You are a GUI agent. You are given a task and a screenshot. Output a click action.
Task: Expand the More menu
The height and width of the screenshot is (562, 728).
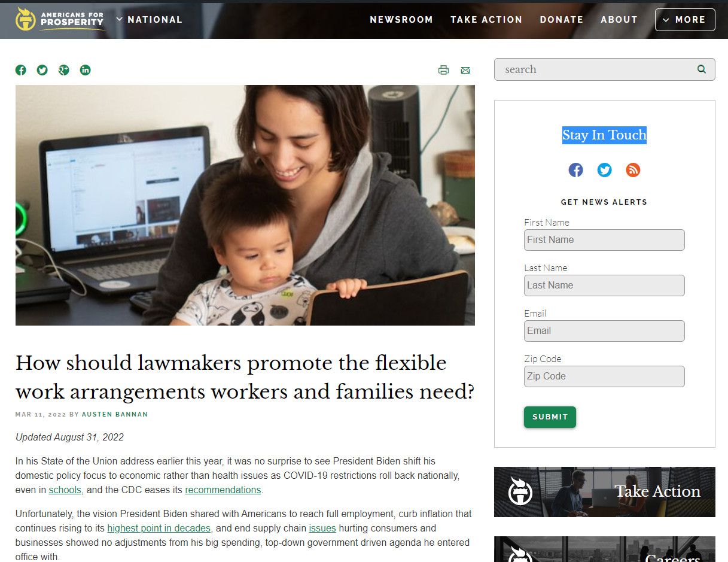pos(685,20)
